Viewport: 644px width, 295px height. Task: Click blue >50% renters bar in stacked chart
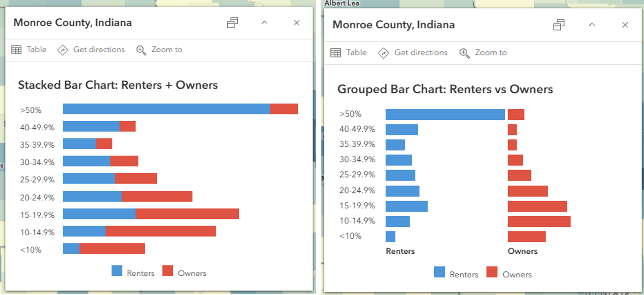tap(166, 109)
